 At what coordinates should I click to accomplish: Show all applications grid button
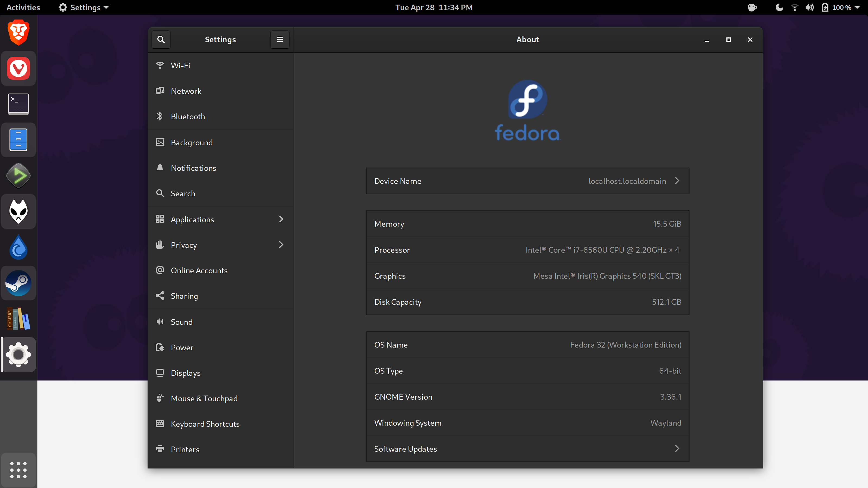pyautogui.click(x=18, y=470)
